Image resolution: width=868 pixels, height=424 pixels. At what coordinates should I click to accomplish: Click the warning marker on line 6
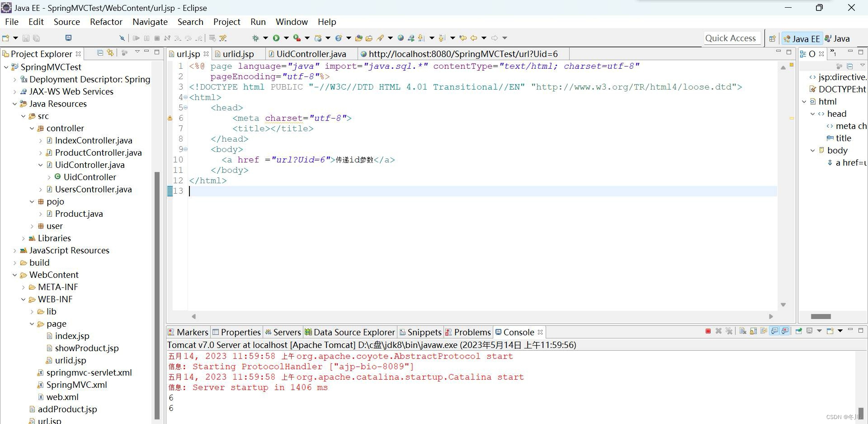pyautogui.click(x=170, y=118)
